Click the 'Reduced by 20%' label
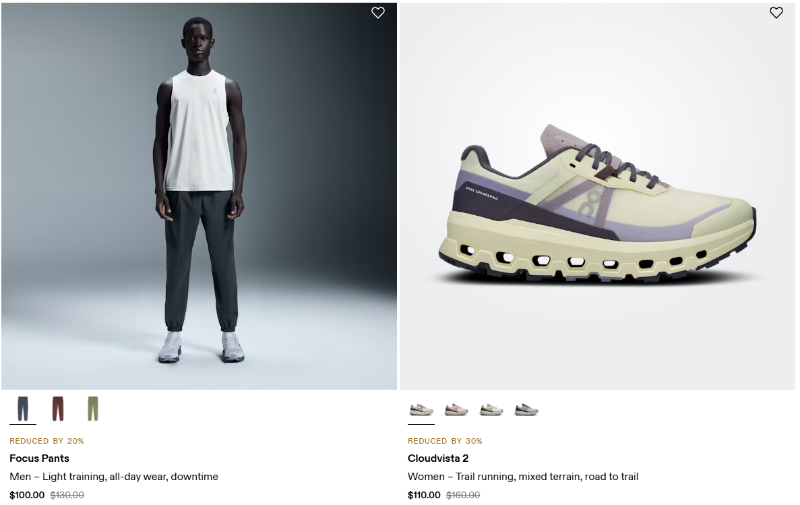The height and width of the screenshot is (505, 800). tap(46, 441)
